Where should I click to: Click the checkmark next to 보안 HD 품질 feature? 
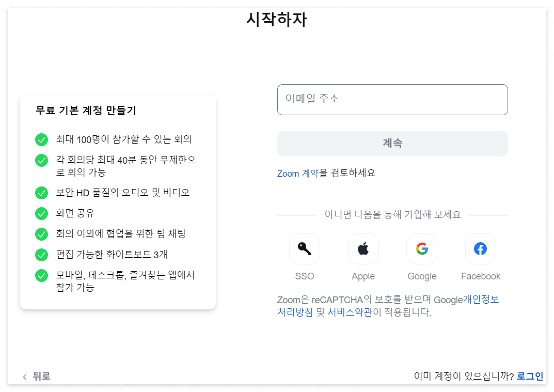[41, 193]
